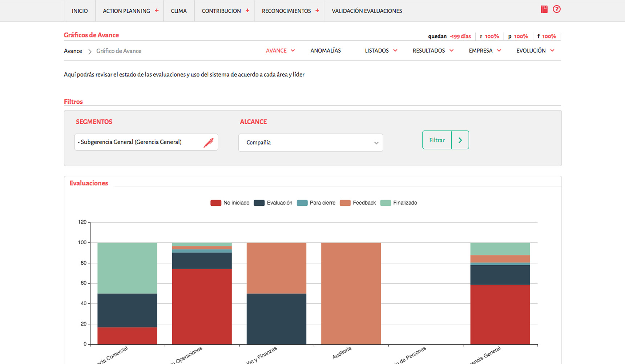Click the Filtrar arrow icon
This screenshot has width=625, height=364.
pyautogui.click(x=460, y=140)
